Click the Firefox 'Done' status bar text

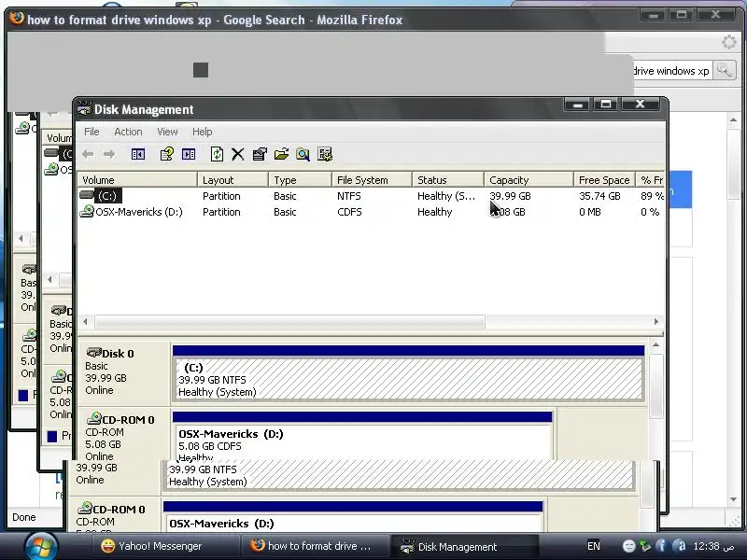click(24, 517)
